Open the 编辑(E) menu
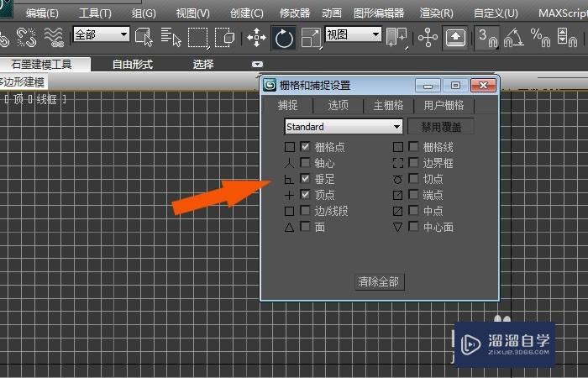The image size is (588, 378). coord(42,13)
